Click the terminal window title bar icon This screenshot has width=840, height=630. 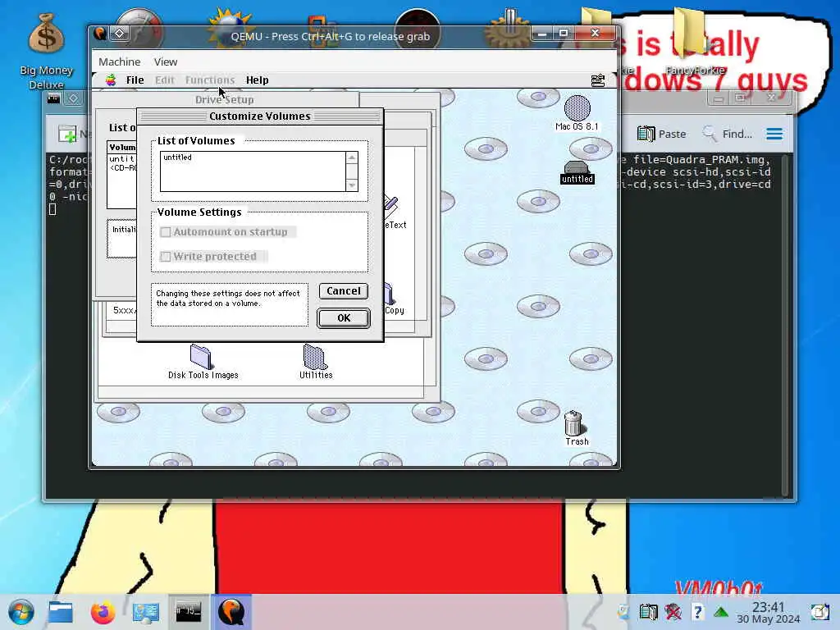tap(53, 98)
